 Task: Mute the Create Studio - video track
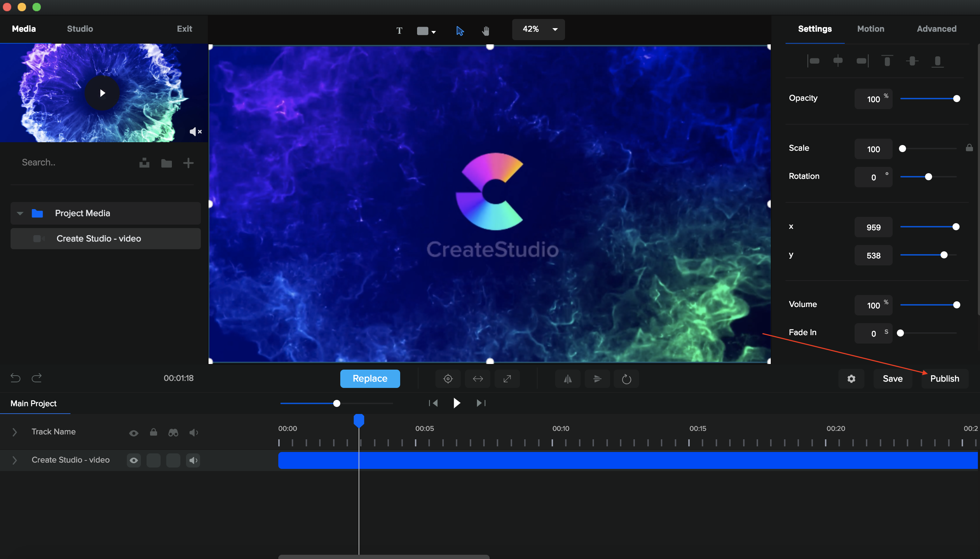(x=193, y=460)
